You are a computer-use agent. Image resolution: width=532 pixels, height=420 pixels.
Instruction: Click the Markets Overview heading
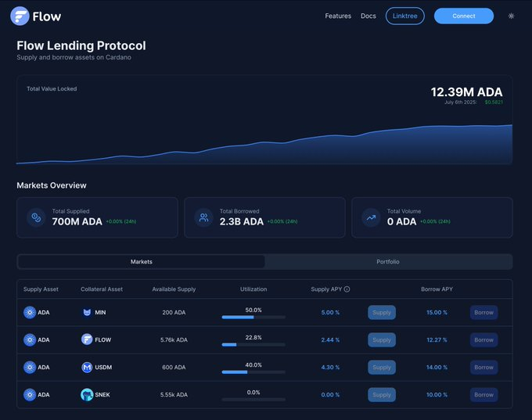[52, 185]
